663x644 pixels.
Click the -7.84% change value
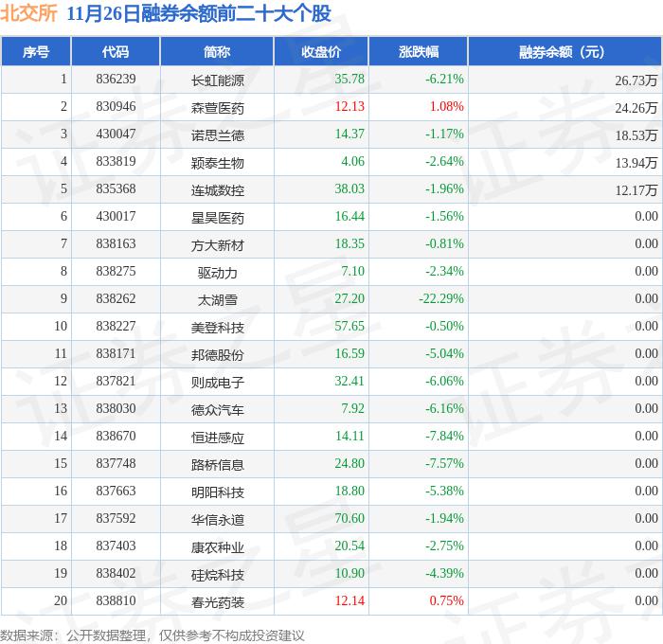click(444, 436)
